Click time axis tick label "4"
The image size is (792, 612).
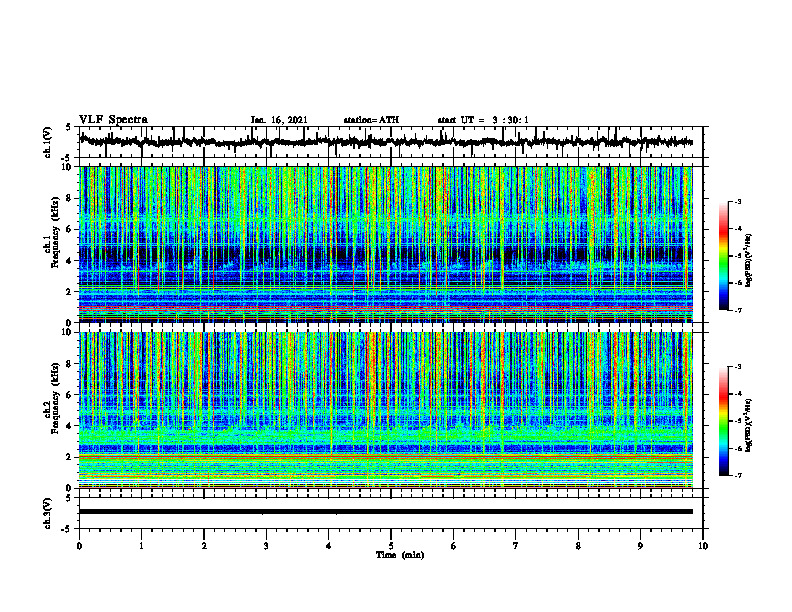tap(328, 546)
